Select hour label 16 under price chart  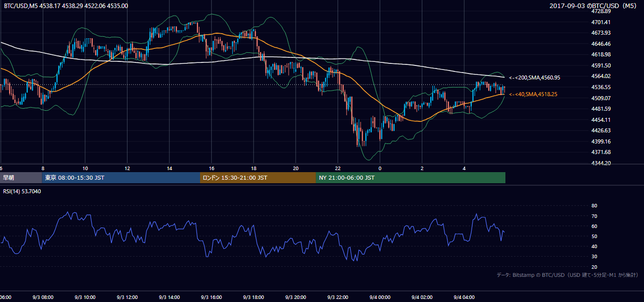coord(212,168)
